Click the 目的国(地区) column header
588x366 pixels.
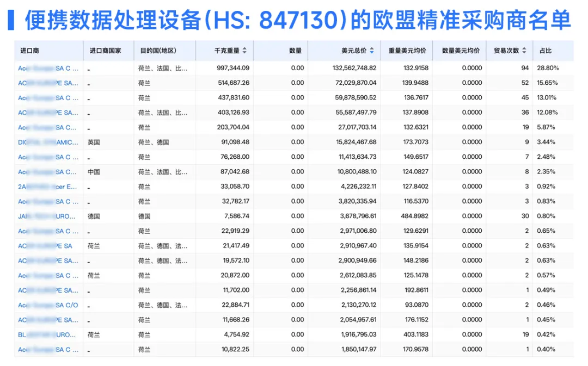[x=158, y=51]
